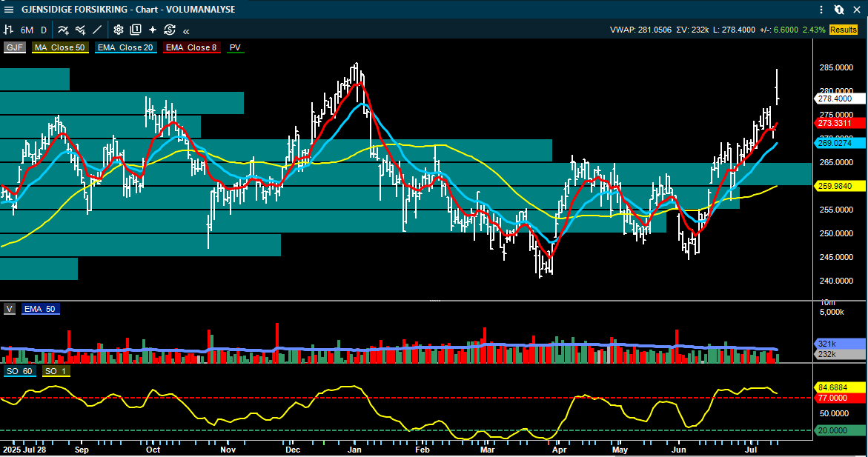Open chart settings gear icon
This screenshot has height=457, width=868.
pos(118,30)
